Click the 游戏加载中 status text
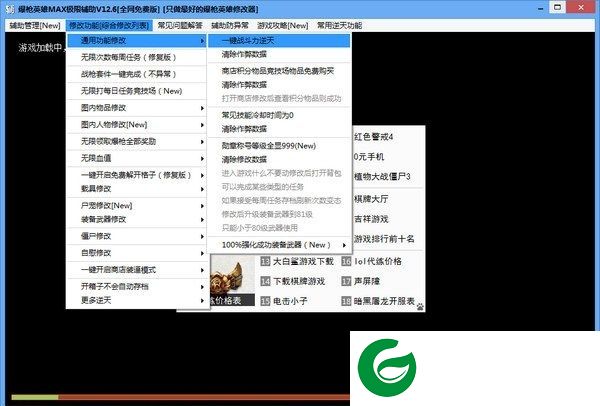Screen dimensions: 600x406 pos(40,48)
